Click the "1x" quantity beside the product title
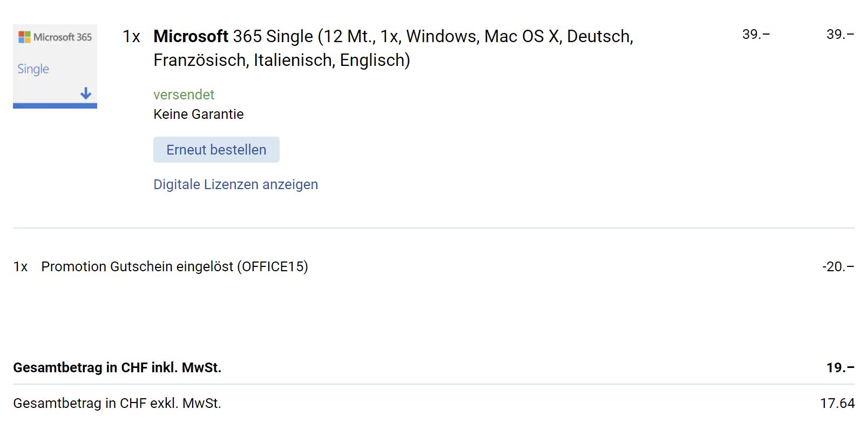Image resolution: width=868 pixels, height=429 pixels. pyautogui.click(x=131, y=36)
